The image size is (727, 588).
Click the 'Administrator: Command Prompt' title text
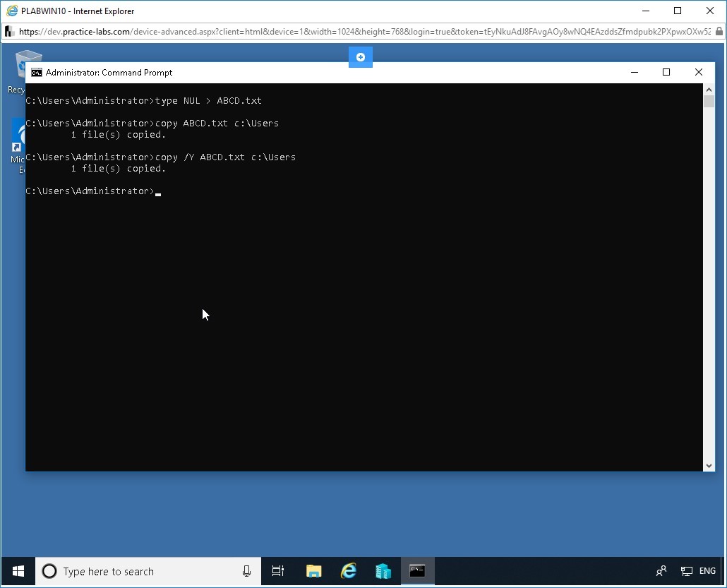(109, 72)
